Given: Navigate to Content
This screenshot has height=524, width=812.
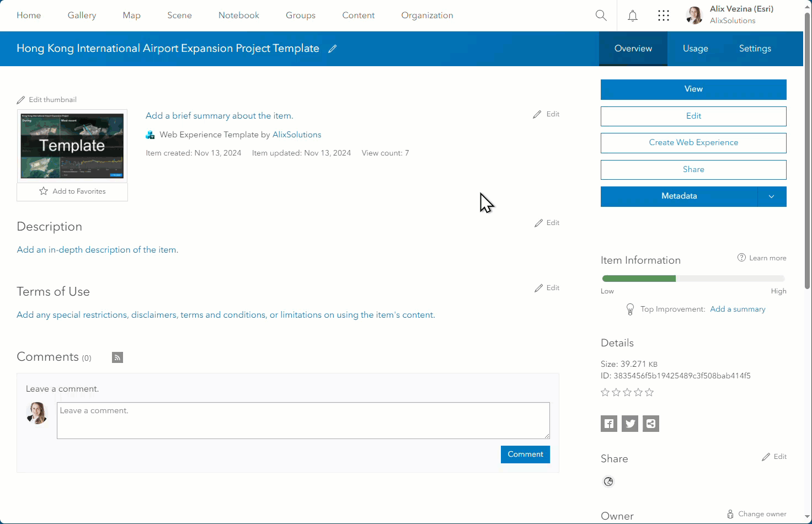Looking at the screenshot, I should 359,15.
